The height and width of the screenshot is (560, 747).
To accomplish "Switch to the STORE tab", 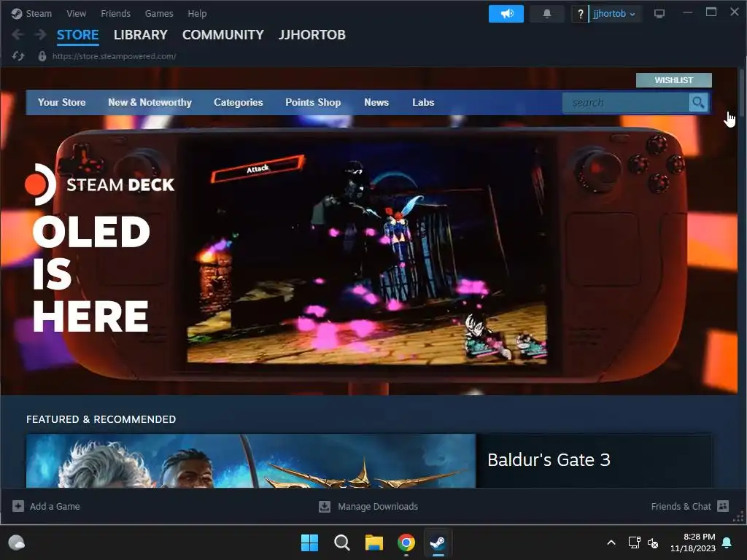I will pos(77,35).
